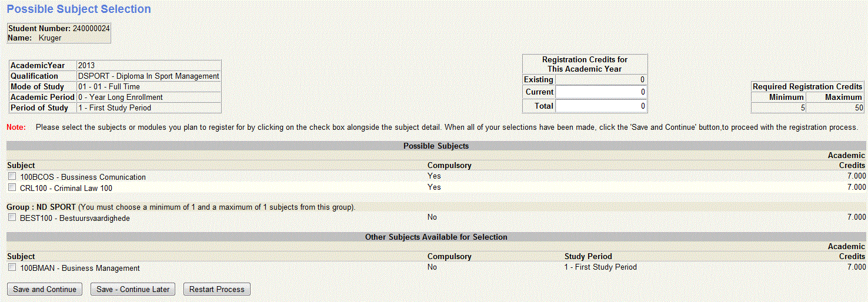Tick the 100BCOS Business Communication checkbox
Viewport: 868px width, 302px height.
pyautogui.click(x=12, y=176)
